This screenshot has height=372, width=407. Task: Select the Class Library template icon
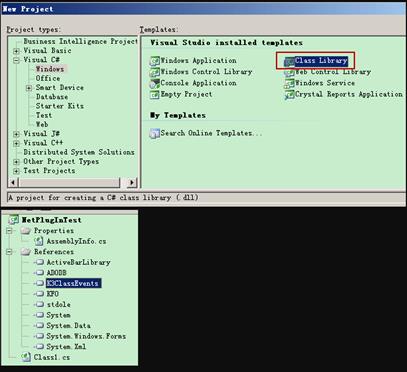(x=289, y=61)
